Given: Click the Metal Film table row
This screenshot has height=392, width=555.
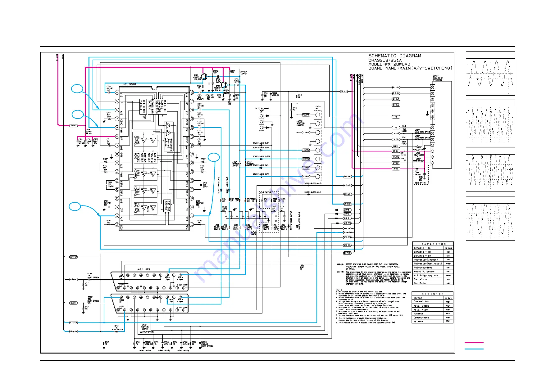Looking at the screenshot, I should tap(433, 310).
